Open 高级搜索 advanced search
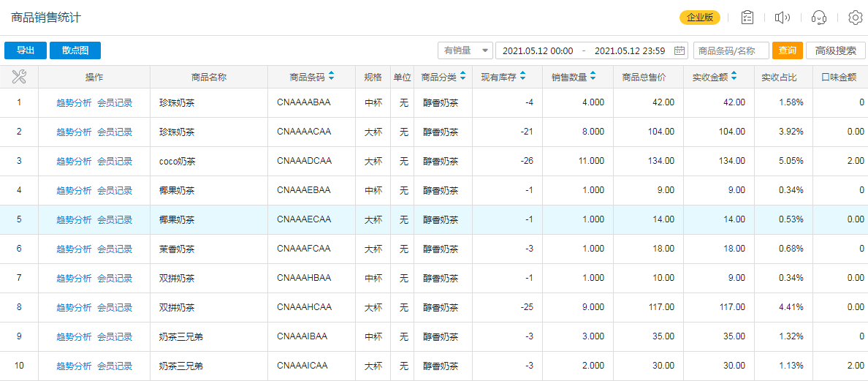 click(x=836, y=50)
